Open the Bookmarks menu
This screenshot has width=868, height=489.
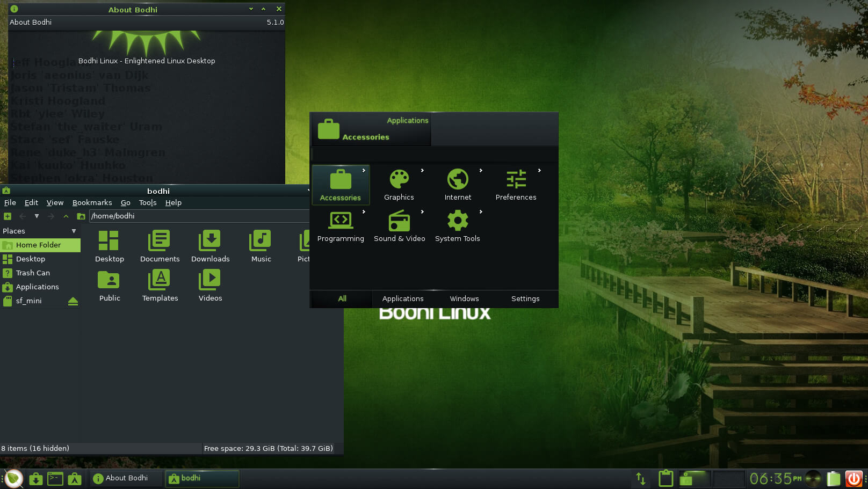click(x=92, y=203)
